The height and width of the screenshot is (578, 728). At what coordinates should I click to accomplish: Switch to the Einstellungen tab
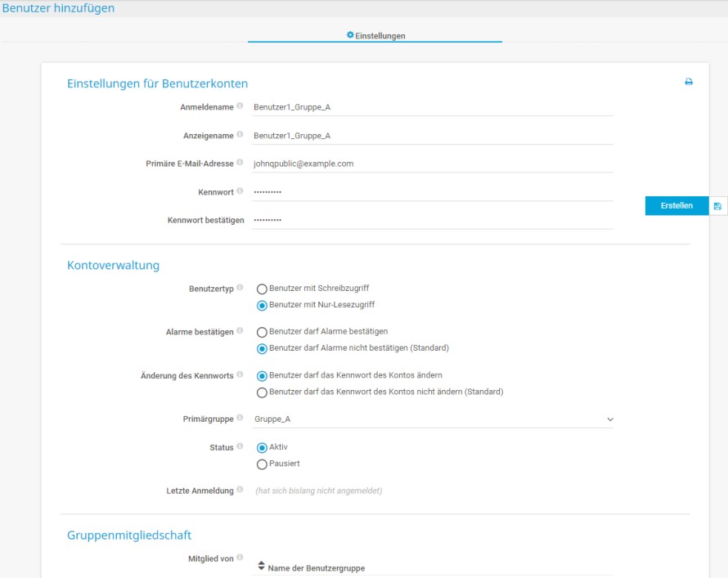click(376, 35)
